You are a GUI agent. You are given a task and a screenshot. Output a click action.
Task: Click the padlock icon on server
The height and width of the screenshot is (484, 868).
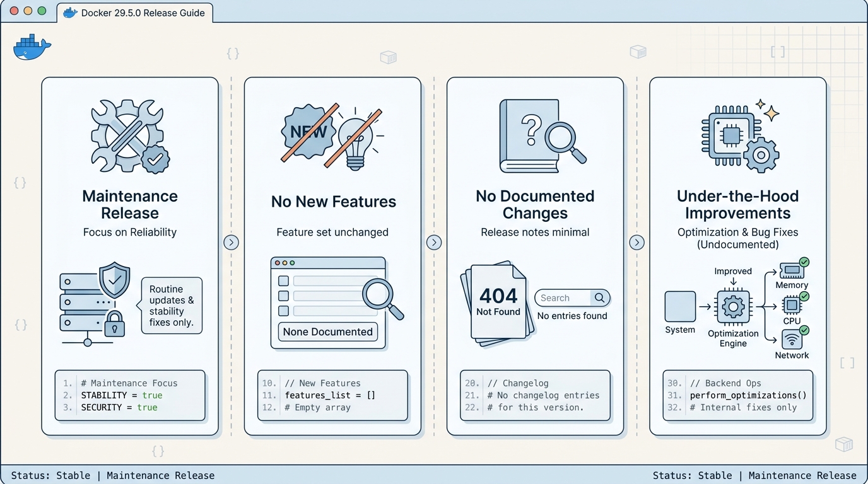pos(114,323)
